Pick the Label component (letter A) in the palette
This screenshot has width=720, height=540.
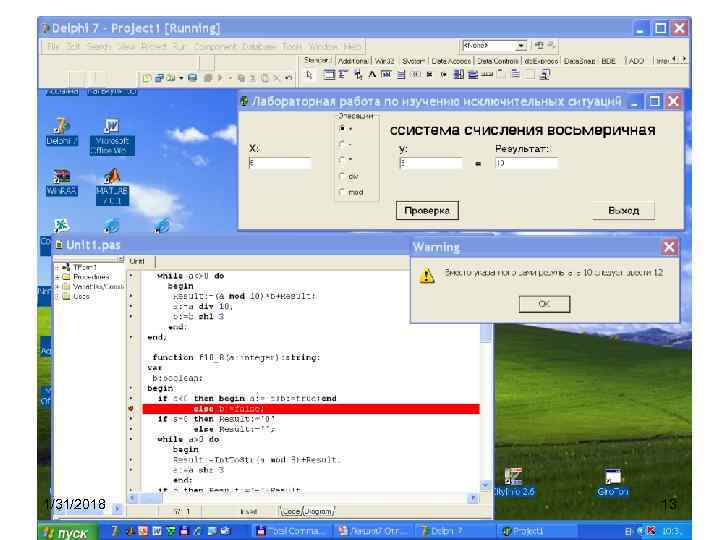pyautogui.click(x=372, y=74)
